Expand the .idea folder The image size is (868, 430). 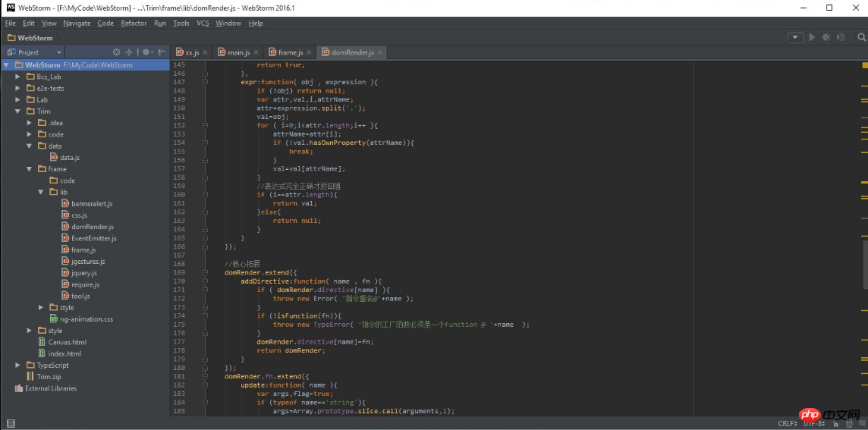[30, 123]
